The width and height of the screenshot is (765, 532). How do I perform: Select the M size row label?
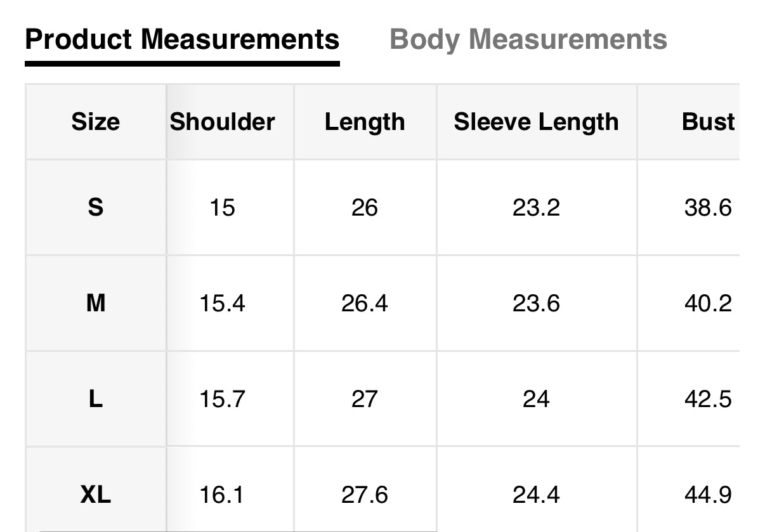[95, 303]
